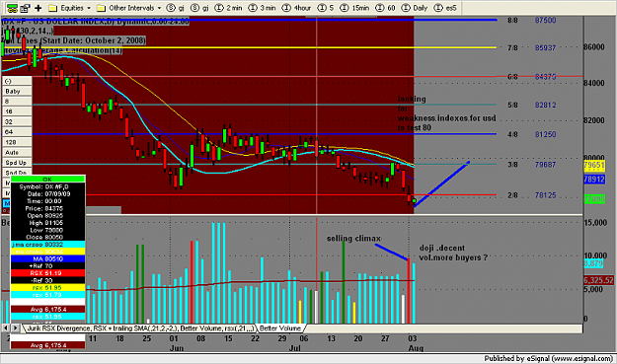The image size is (617, 364).
Task: Click the MA 80510 blue row
Action: pos(47,259)
